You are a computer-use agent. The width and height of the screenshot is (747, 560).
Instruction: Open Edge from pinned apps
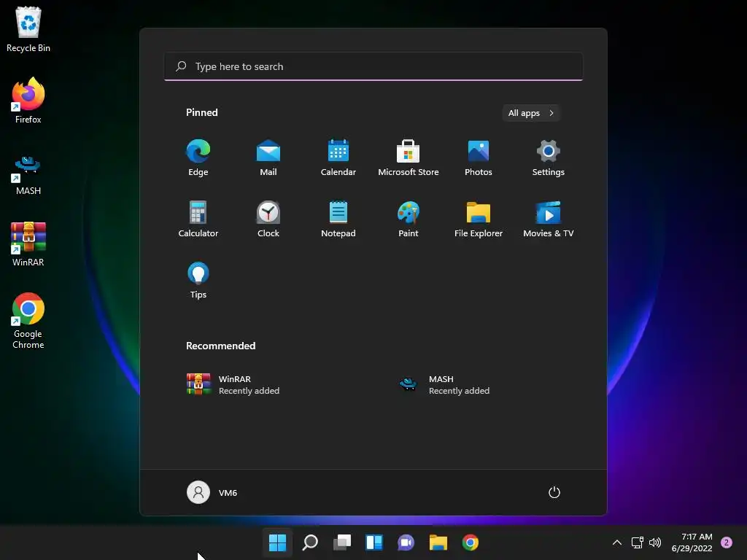pyautogui.click(x=198, y=157)
